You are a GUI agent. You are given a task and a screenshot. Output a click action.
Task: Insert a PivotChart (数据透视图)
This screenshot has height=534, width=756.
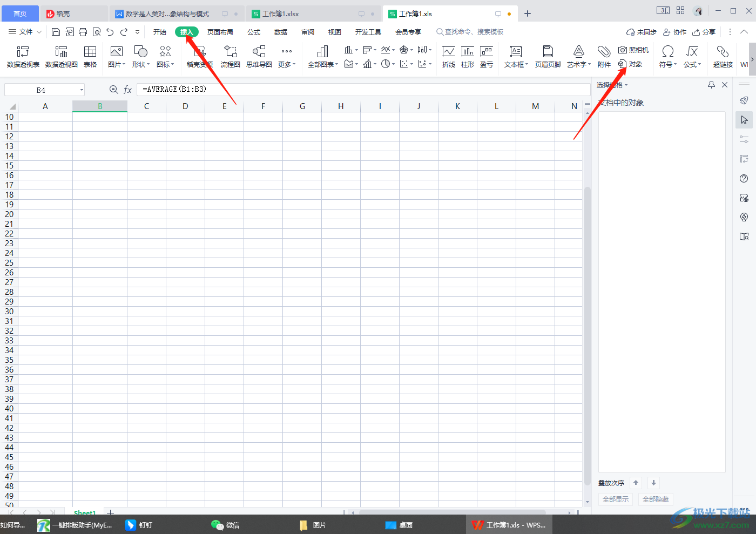62,57
